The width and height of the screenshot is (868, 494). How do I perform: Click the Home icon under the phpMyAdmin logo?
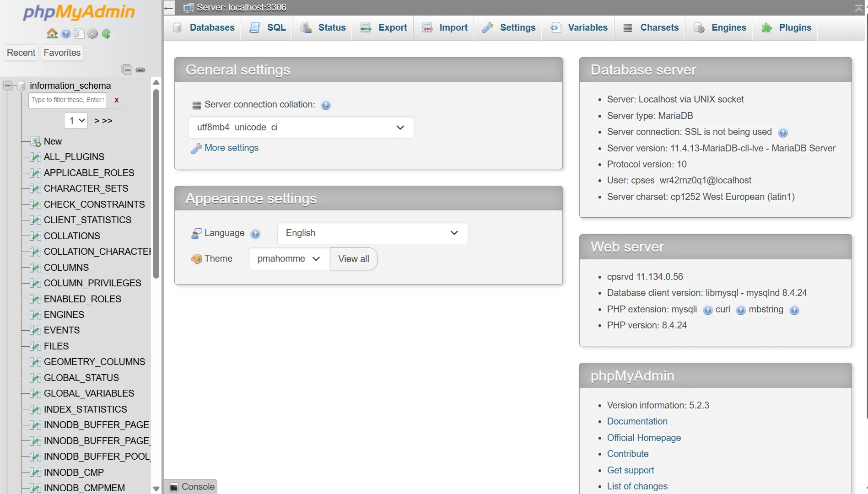click(x=52, y=33)
